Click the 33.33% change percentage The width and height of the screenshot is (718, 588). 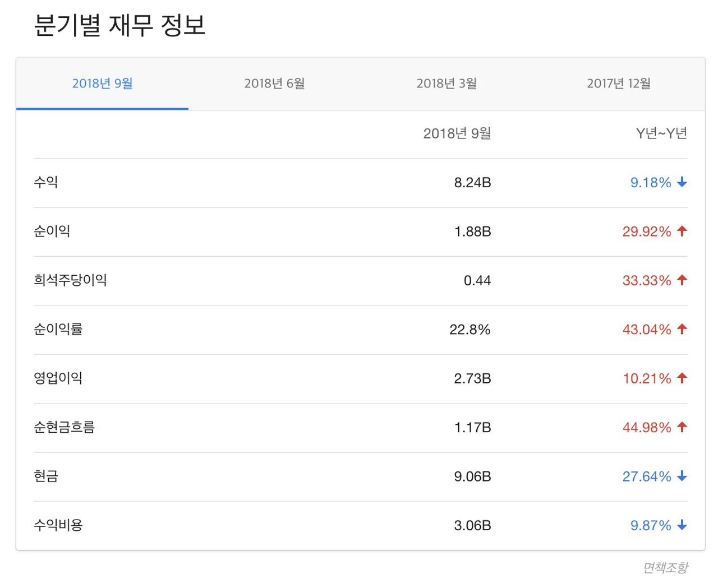(647, 280)
